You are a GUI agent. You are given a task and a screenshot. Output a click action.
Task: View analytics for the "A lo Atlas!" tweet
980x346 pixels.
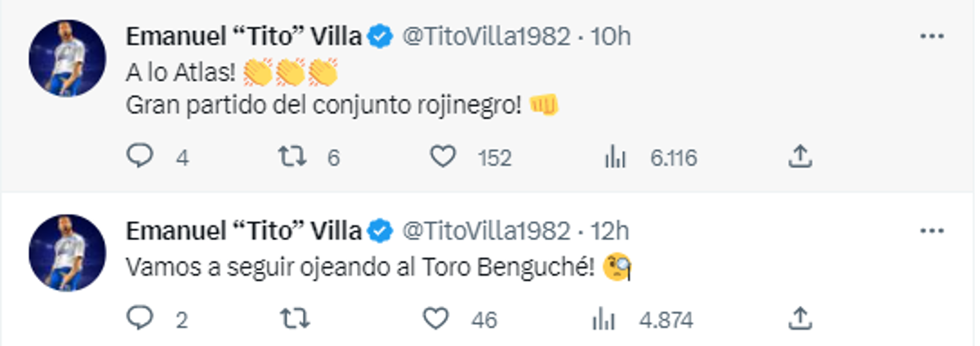pos(614,157)
